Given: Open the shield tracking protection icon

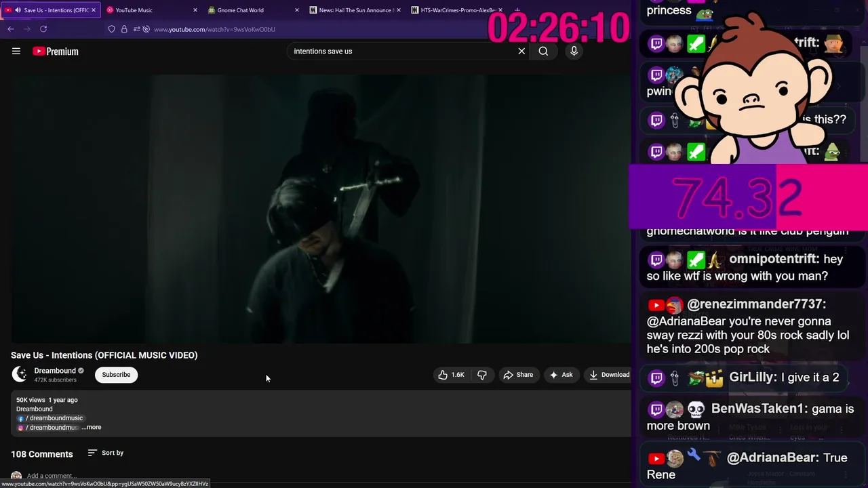Looking at the screenshot, I should coord(112,29).
